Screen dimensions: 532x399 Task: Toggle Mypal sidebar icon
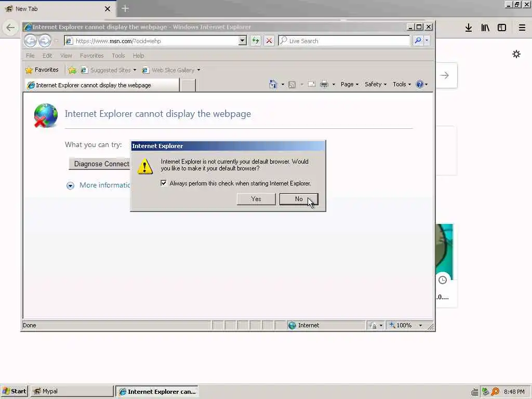(x=502, y=28)
